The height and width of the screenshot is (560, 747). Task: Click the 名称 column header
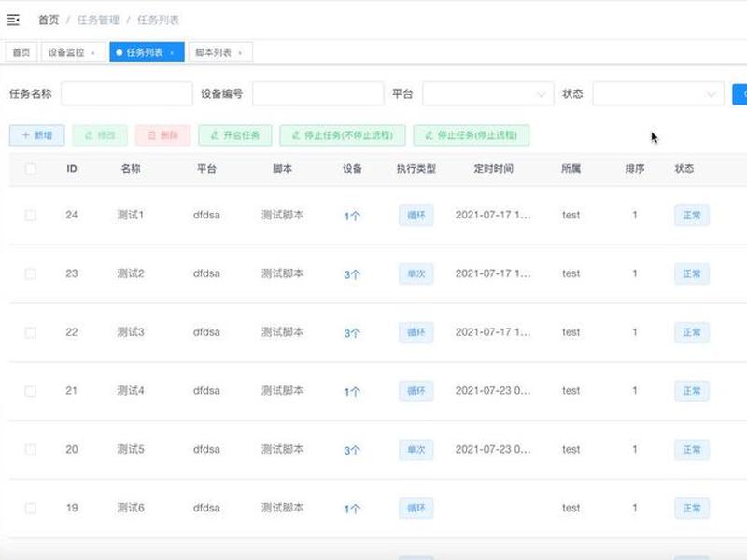pos(131,169)
